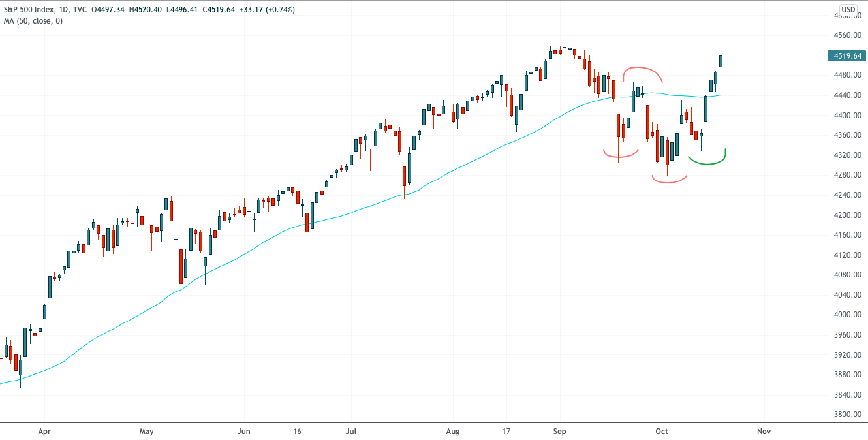The width and height of the screenshot is (868, 440).
Task: Click the Oct label on the time axis
Action: click(x=662, y=432)
